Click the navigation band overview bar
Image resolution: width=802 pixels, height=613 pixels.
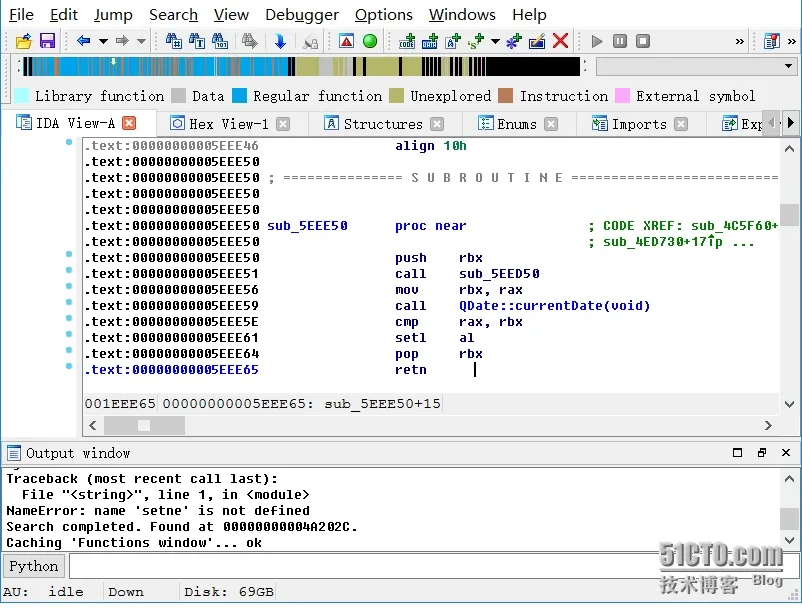coord(302,67)
